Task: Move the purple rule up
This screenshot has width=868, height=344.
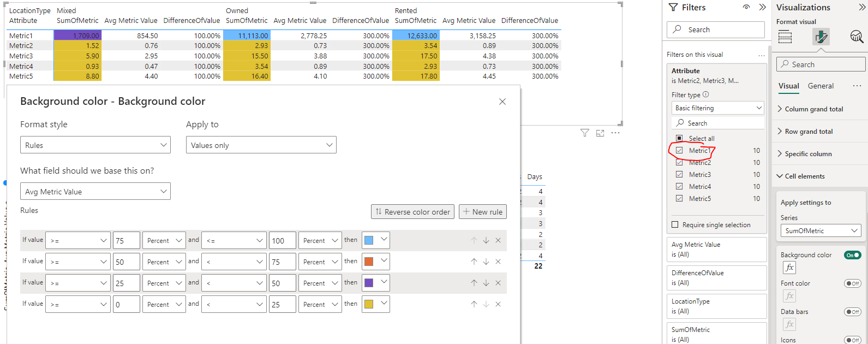Action: 474,283
